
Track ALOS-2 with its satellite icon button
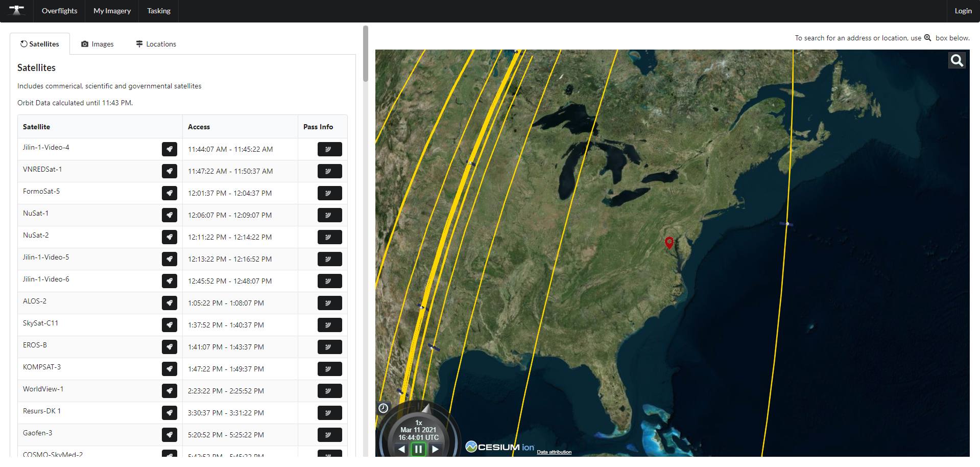[170, 303]
